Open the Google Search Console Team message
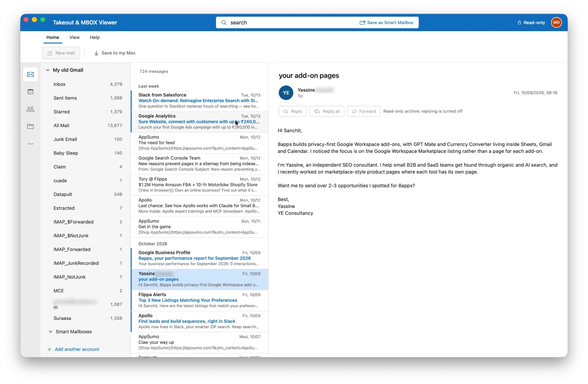 click(200, 164)
